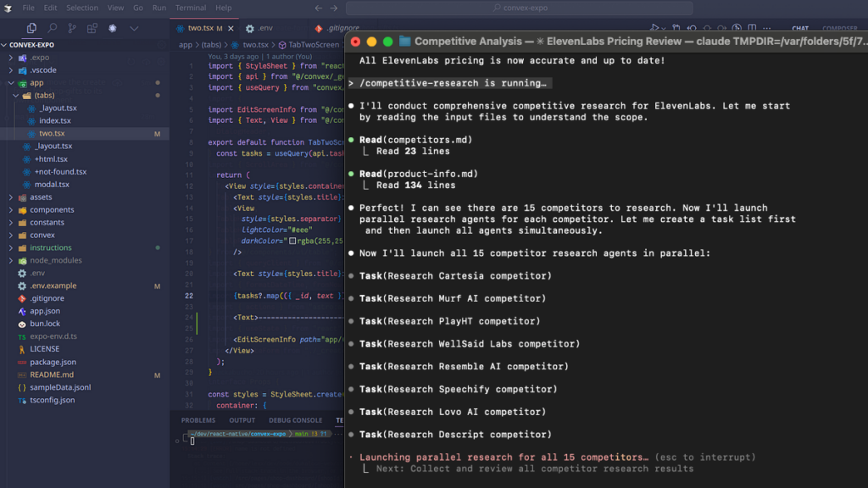The height and width of the screenshot is (488, 868).
Task: Open the Extensions view icon
Action: click(92, 28)
